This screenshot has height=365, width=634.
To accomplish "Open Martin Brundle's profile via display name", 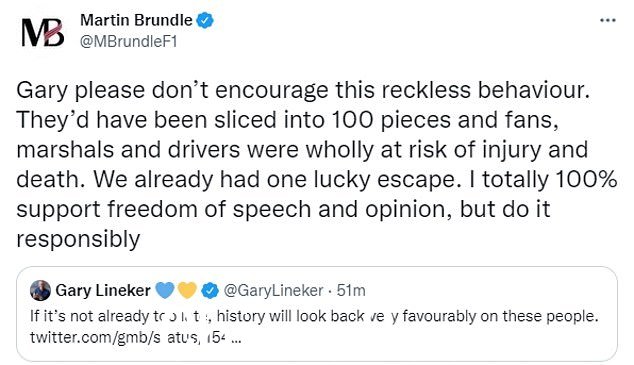I will tap(136, 20).
